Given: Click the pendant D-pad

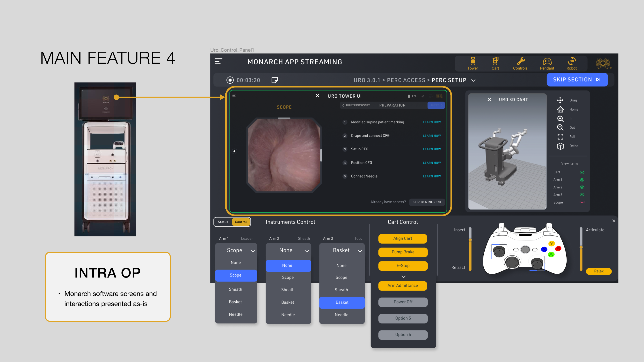Looking at the screenshot, I should point(512,262).
